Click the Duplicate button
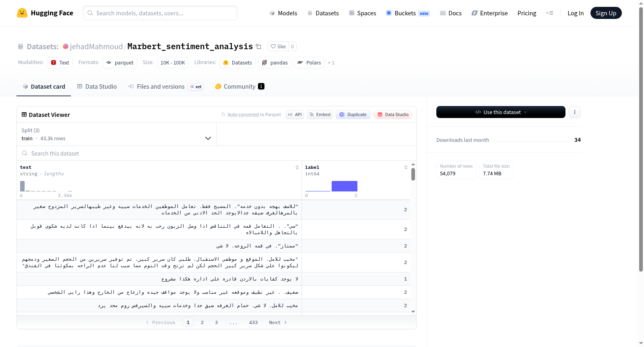Image resolution: width=644 pixels, height=347 pixels. click(353, 114)
